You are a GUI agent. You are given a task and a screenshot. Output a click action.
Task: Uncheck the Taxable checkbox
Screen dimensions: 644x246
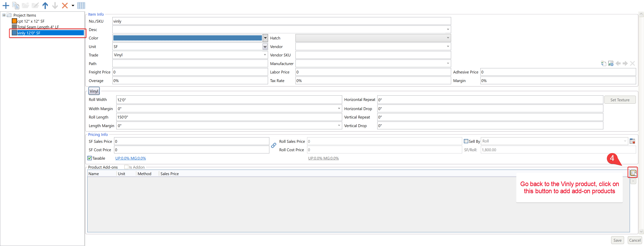90,158
